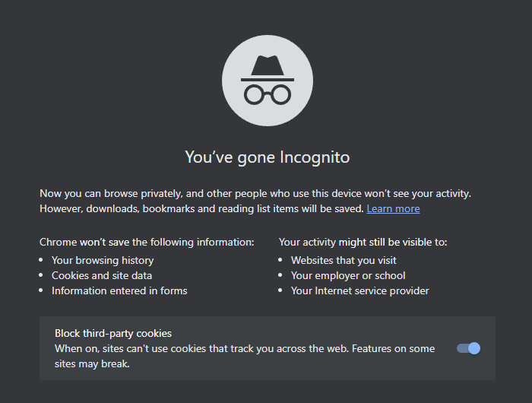Click the "Your activity might still be visible to" heading
Image resolution: width=532 pixels, height=403 pixels.
click(363, 242)
